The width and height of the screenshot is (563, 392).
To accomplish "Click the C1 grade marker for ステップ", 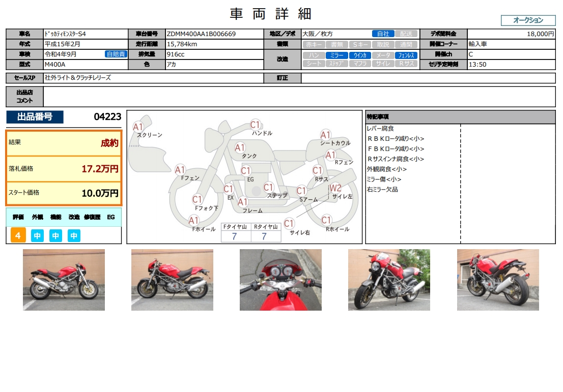I will pyautogui.click(x=269, y=187).
